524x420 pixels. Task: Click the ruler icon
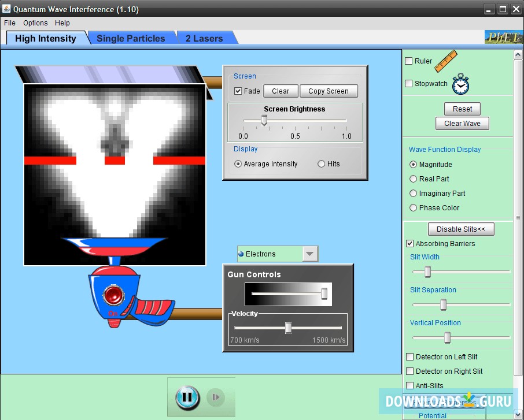click(x=445, y=61)
